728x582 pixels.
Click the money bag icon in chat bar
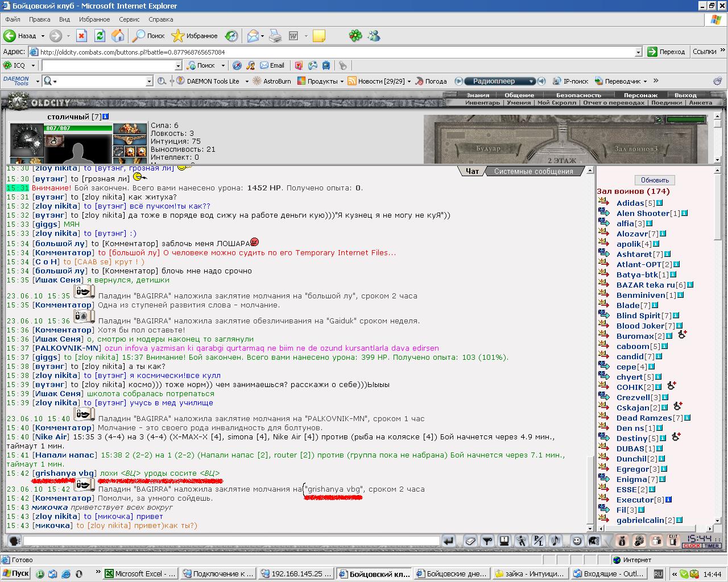(x=622, y=541)
